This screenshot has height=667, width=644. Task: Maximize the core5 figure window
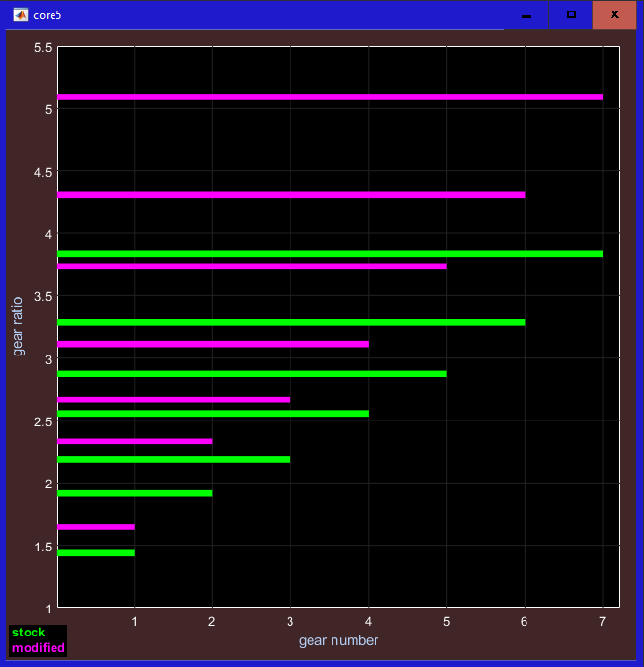(x=571, y=15)
